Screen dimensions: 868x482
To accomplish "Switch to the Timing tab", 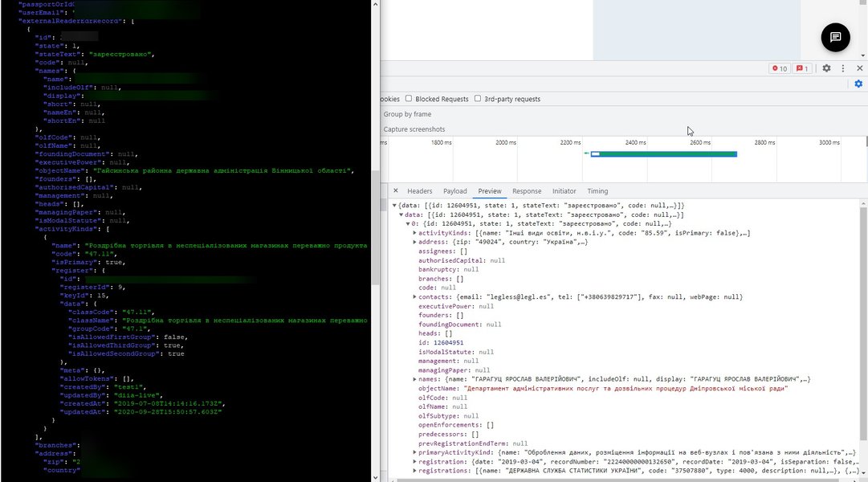I will pos(597,191).
